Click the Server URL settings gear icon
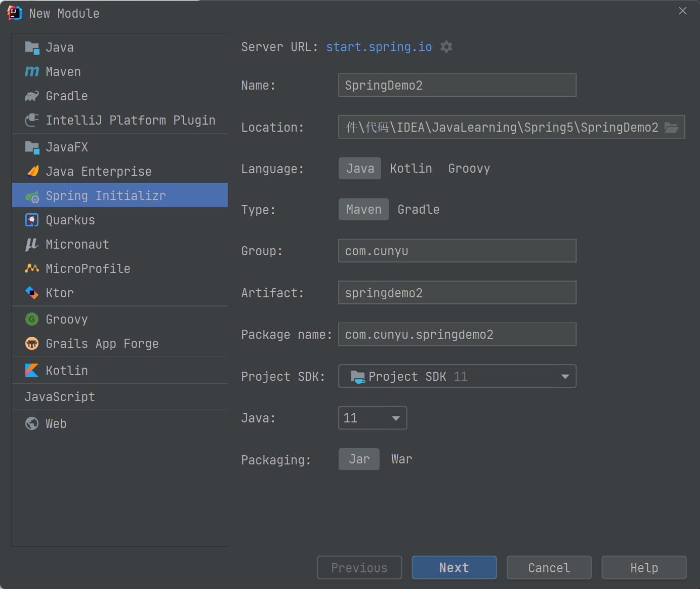 coord(446,47)
